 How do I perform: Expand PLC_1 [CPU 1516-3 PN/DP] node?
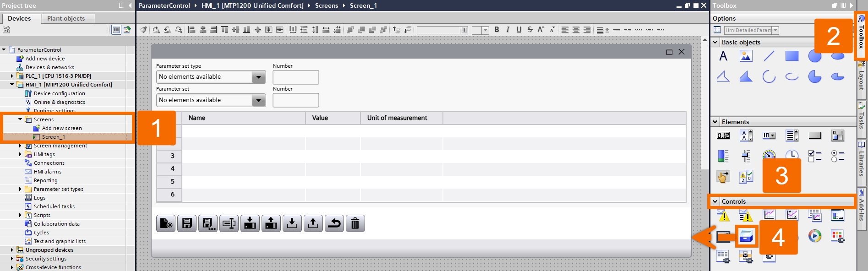[12, 76]
